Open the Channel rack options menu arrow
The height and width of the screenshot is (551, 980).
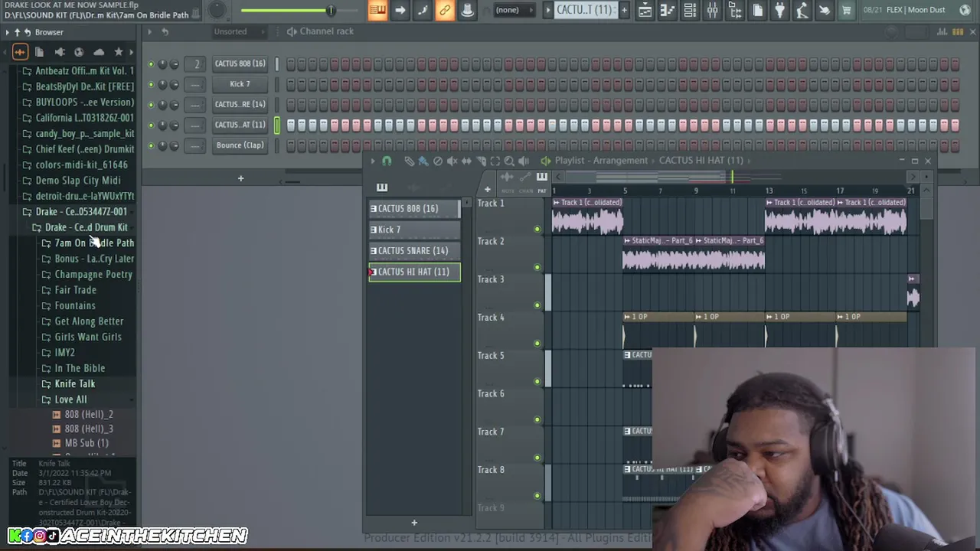coord(149,31)
